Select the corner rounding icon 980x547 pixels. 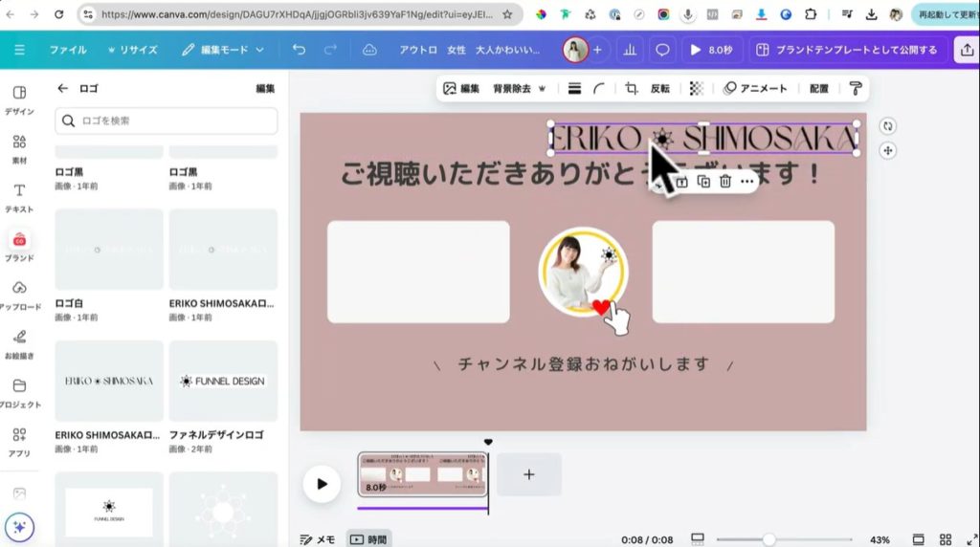[x=599, y=88]
